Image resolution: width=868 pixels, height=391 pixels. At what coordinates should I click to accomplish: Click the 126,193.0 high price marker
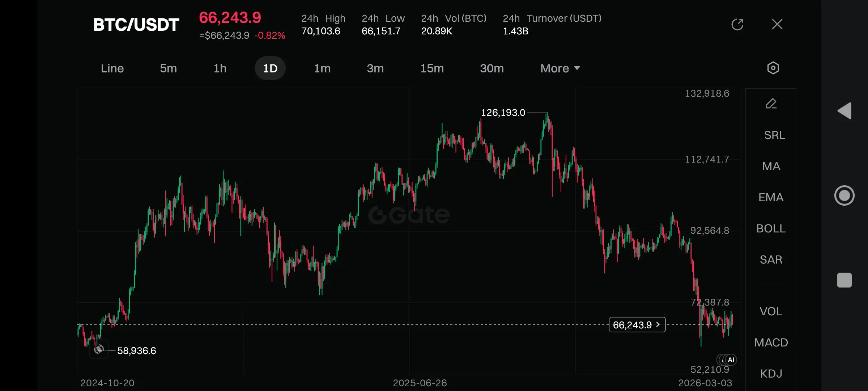503,113
